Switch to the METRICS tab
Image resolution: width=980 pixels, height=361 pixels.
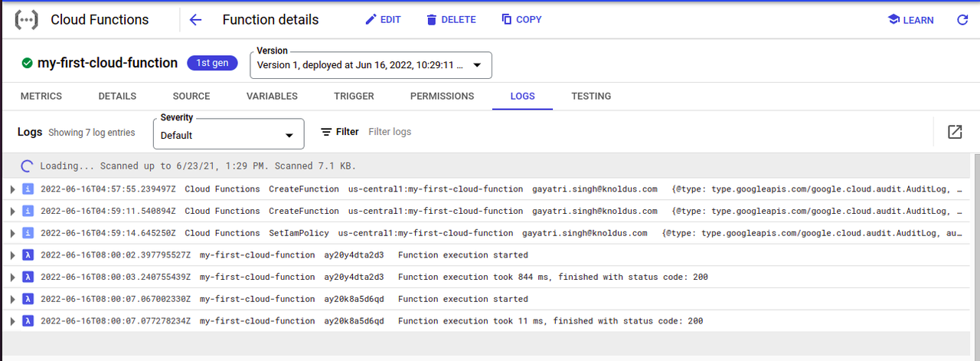(x=41, y=97)
